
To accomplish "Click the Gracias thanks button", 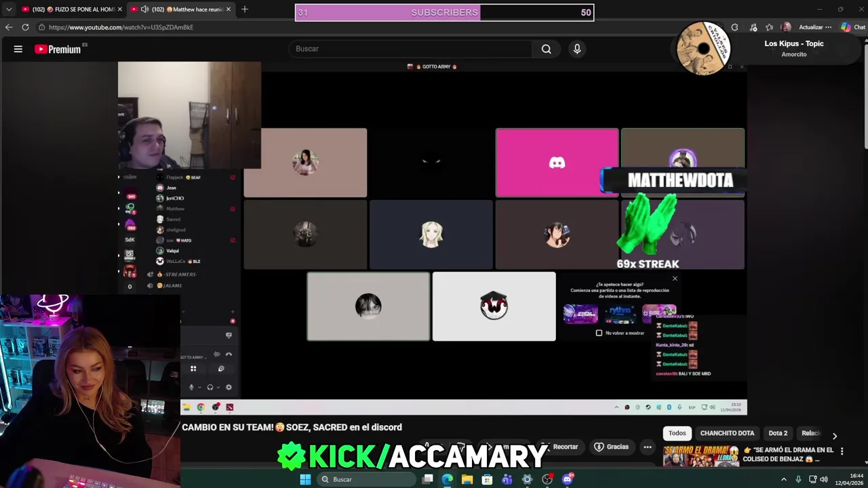I will (x=612, y=447).
